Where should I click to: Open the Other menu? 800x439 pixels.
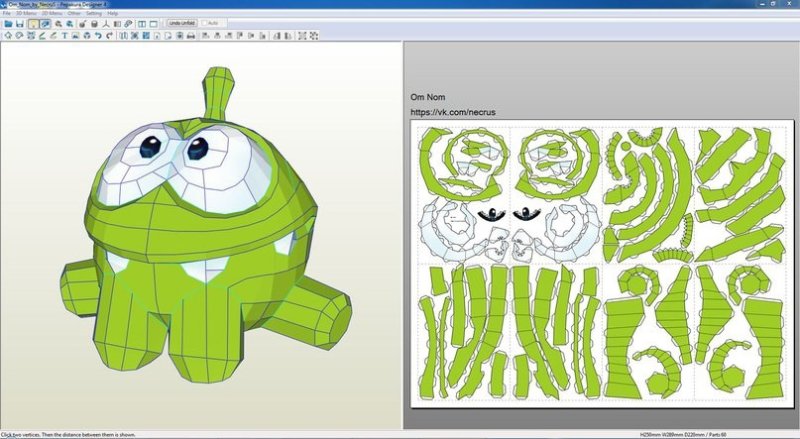pos(74,13)
